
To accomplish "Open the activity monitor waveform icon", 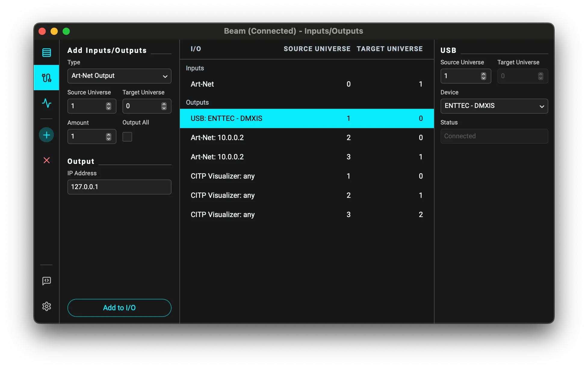I will [x=46, y=103].
